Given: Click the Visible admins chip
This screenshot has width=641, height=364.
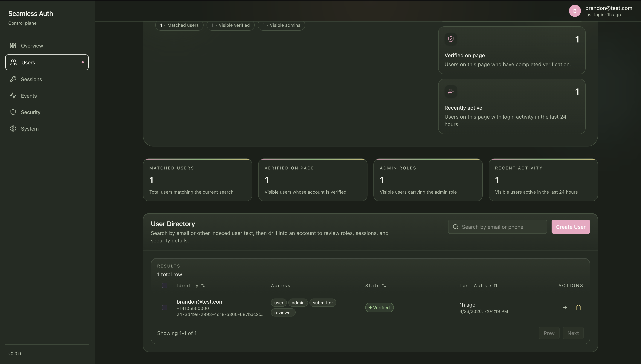Looking at the screenshot, I should click(281, 25).
